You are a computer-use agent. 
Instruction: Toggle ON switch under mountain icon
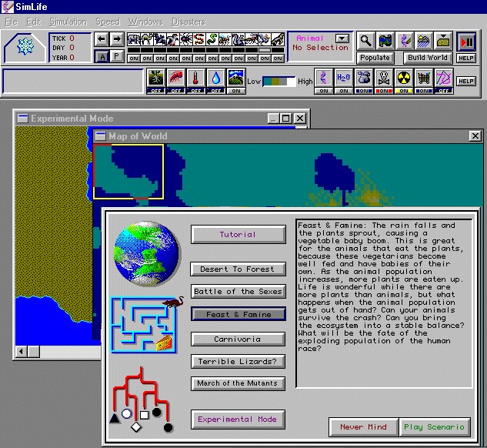[235, 91]
